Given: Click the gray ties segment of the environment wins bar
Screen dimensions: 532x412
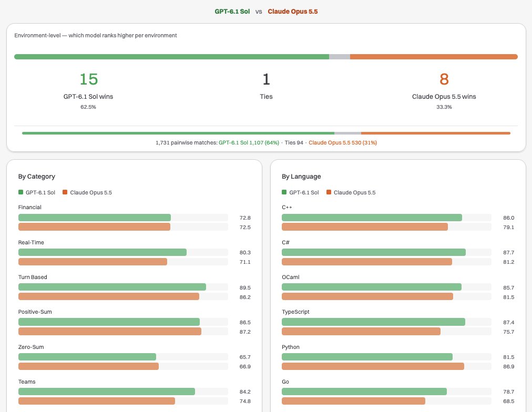Looking at the screenshot, I should 339,57.
